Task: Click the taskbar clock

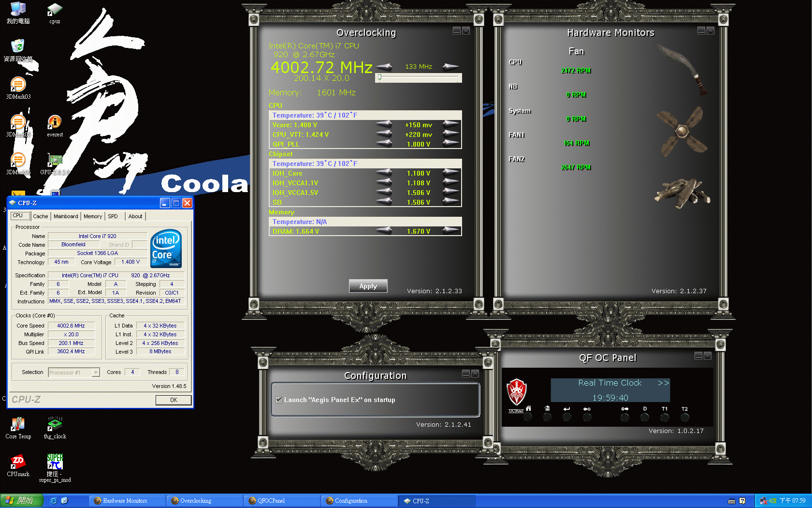Action: click(x=792, y=501)
